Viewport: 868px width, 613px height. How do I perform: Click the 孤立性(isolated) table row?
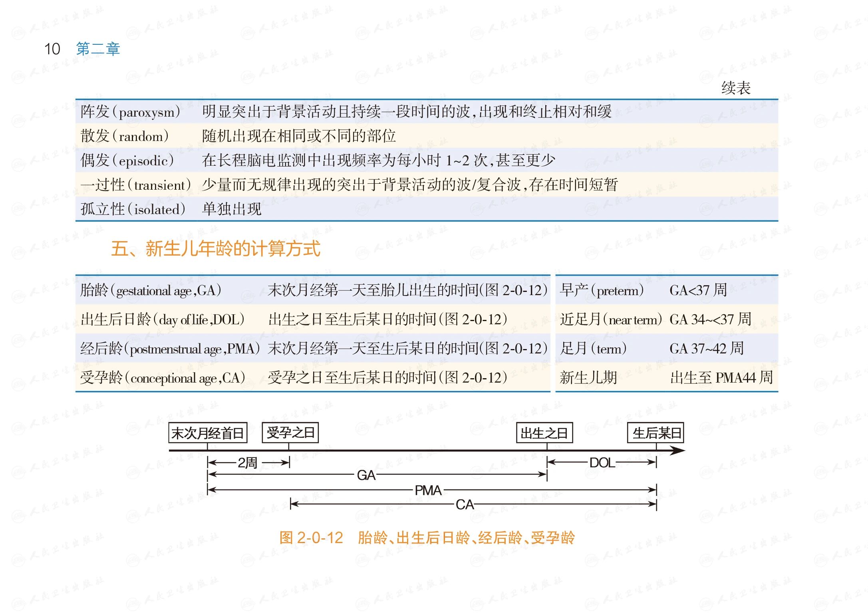[x=133, y=209]
